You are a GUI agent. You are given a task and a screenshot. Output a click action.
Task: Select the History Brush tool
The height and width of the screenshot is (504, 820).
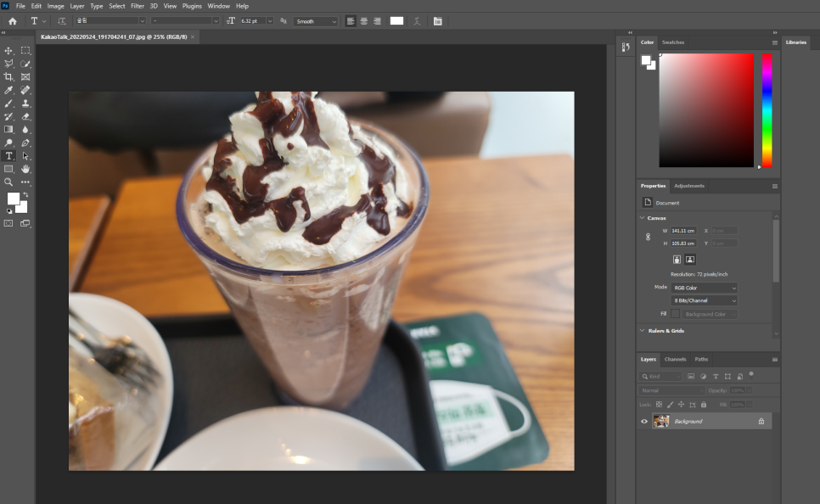pyautogui.click(x=8, y=116)
